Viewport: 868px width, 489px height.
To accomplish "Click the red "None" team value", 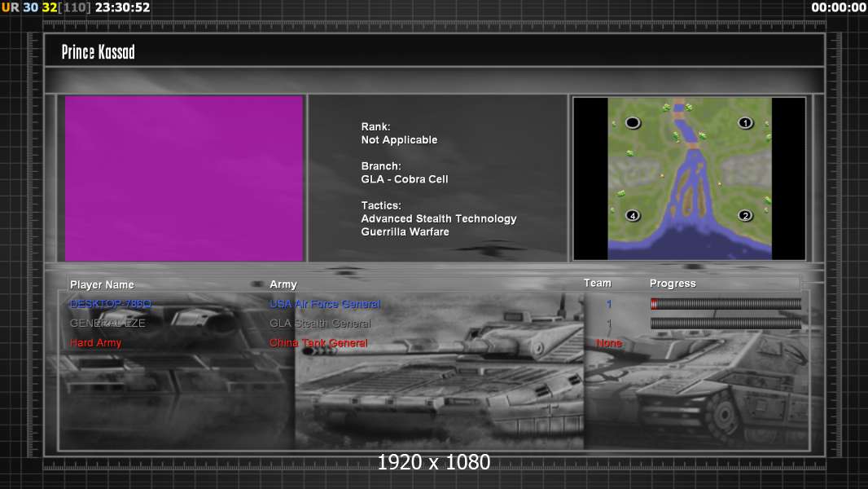I will click(x=609, y=343).
